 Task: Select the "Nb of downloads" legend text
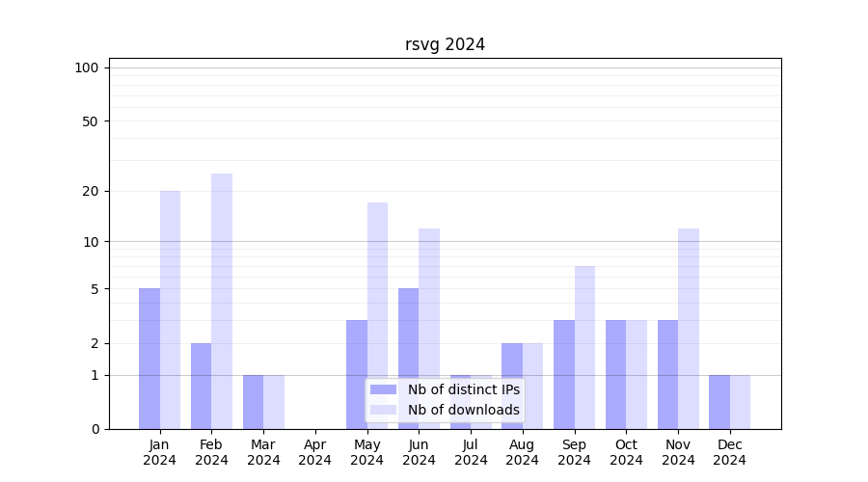click(463, 410)
